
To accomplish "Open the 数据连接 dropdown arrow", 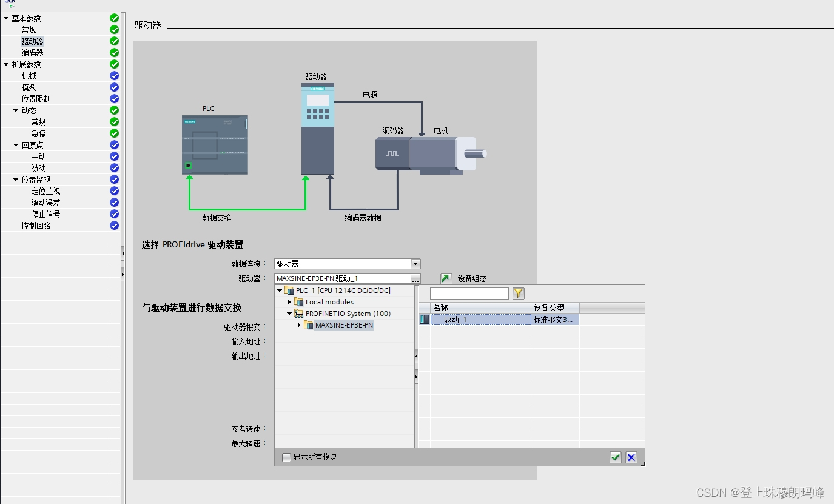I will click(x=415, y=264).
